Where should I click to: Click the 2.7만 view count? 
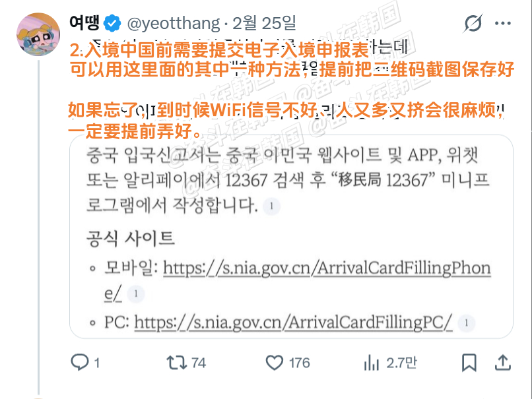402,363
